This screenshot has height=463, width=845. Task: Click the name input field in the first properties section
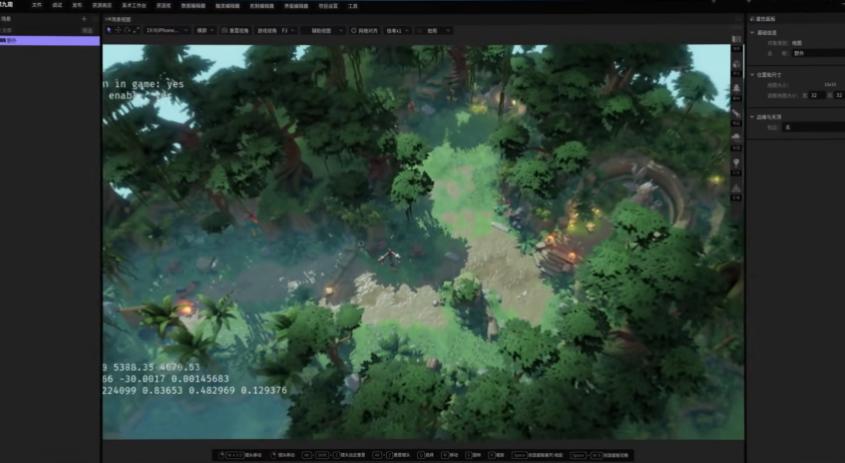pyautogui.click(x=819, y=53)
